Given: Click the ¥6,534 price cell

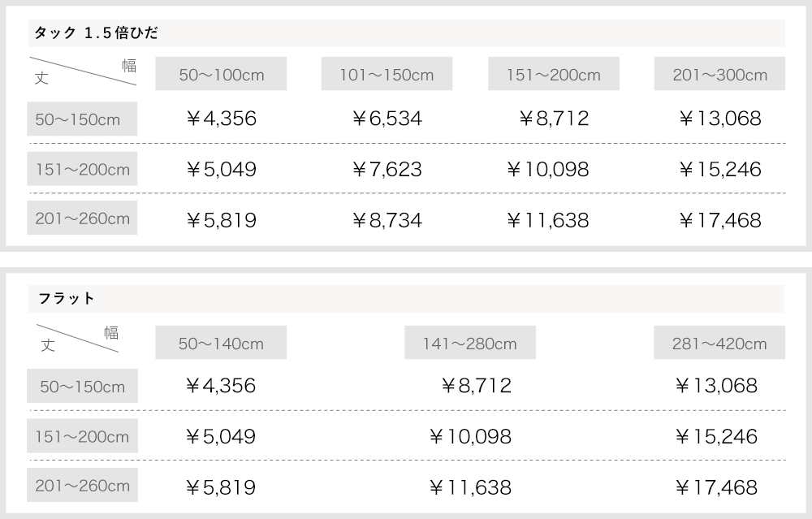Looking at the screenshot, I should (x=387, y=119).
